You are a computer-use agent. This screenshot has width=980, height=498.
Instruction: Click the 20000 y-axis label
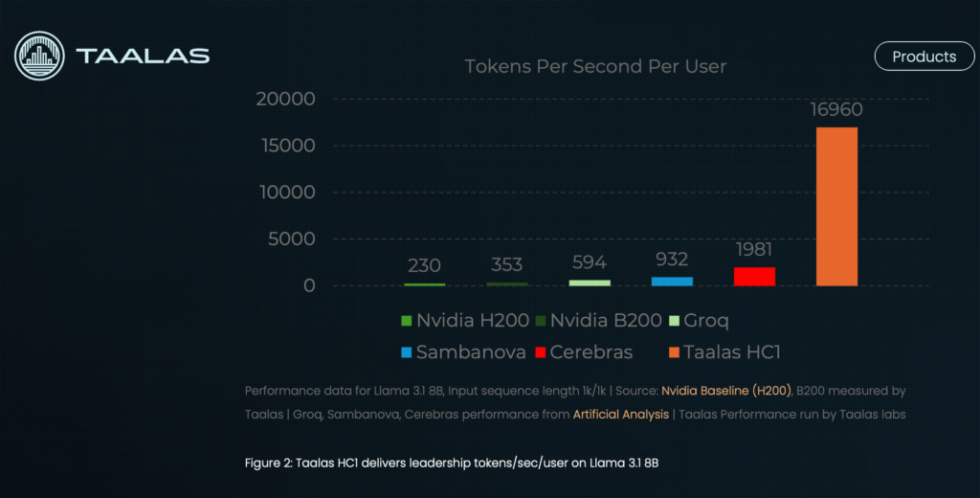tap(285, 99)
